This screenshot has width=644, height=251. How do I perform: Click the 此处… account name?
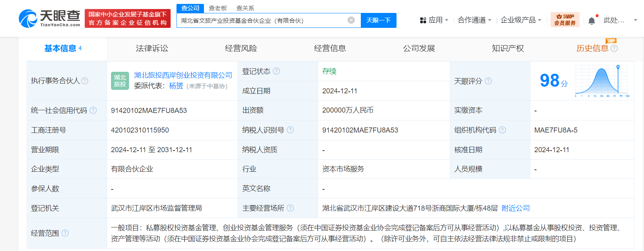[x=614, y=20]
